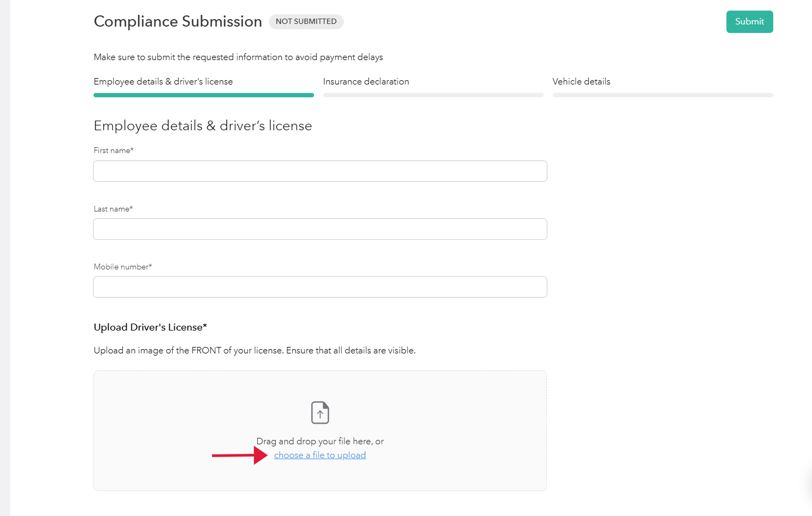Click the Mobile number field label
This screenshot has height=516, width=812.
pyautogui.click(x=123, y=267)
